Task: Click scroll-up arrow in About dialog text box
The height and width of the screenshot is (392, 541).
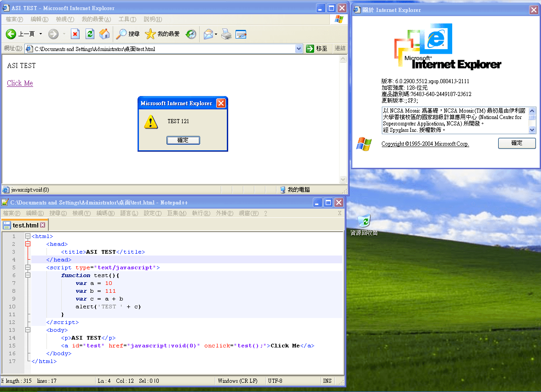Action: (532, 111)
